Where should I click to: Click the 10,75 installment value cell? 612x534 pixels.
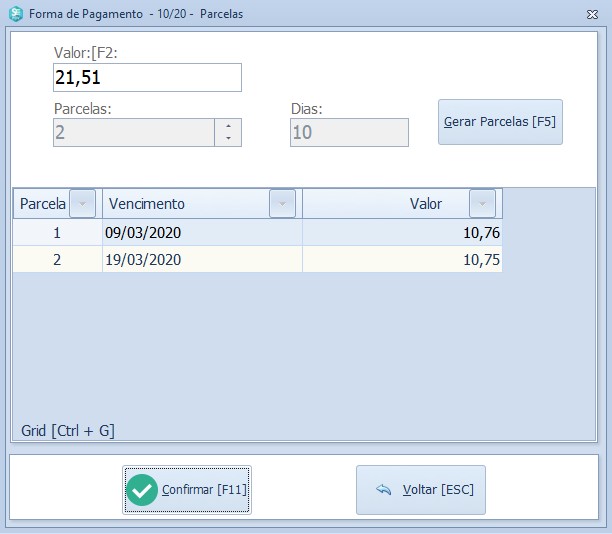(x=402, y=260)
